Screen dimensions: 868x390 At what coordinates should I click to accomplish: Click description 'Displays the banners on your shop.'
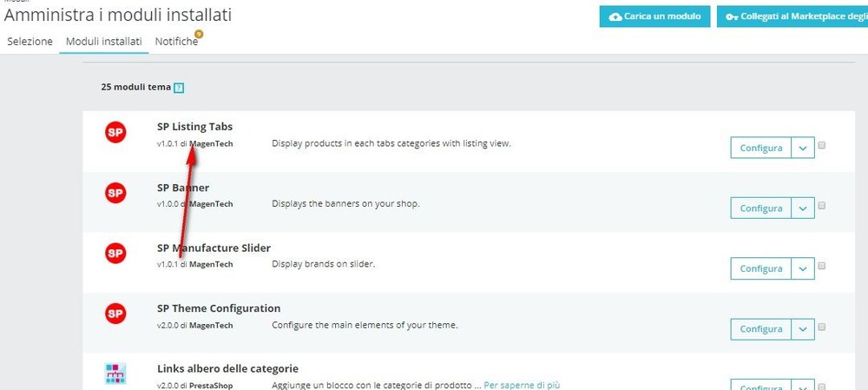click(x=346, y=204)
